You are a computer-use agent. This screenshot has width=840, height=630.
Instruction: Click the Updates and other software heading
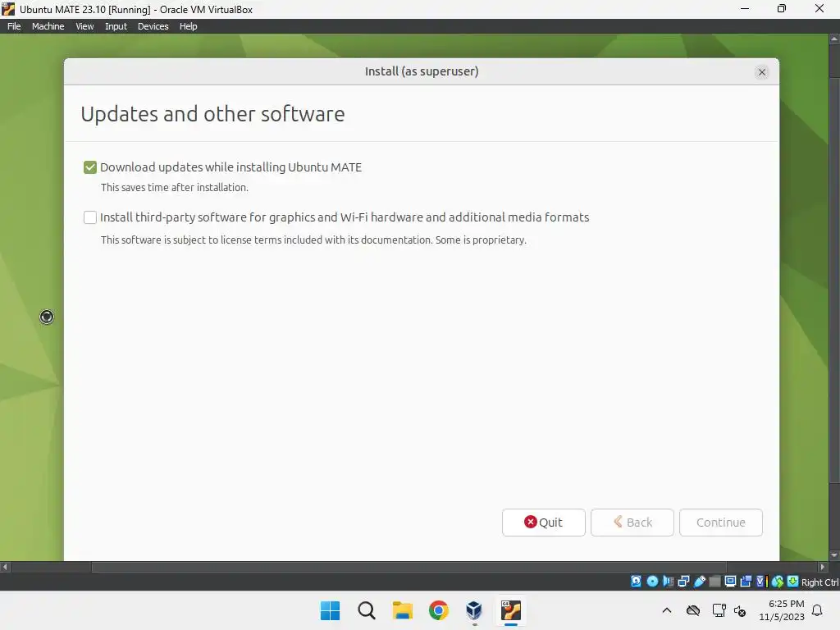212,114
